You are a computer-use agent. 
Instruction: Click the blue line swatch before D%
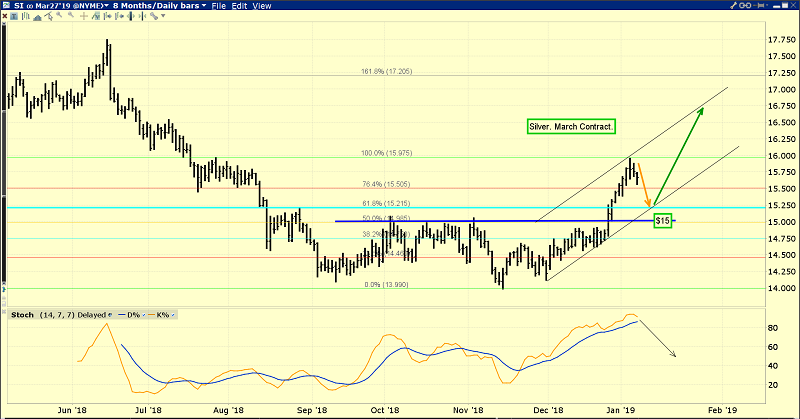coord(119,315)
